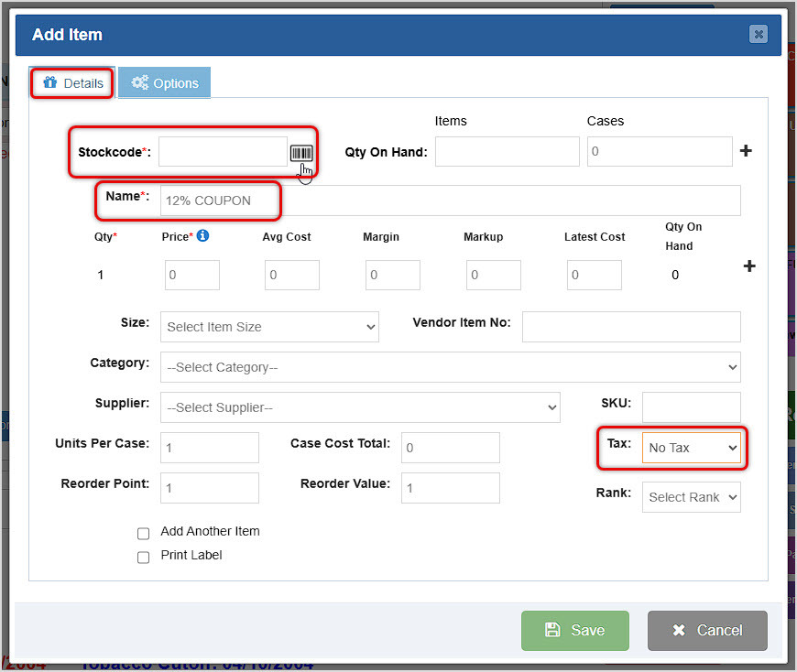Open the Select Rank dropdown

coord(691,496)
